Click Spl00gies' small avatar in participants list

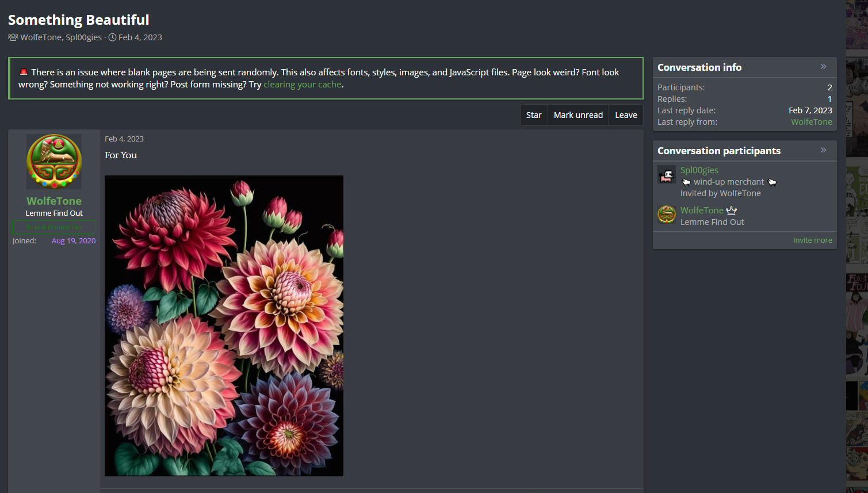[x=667, y=175]
